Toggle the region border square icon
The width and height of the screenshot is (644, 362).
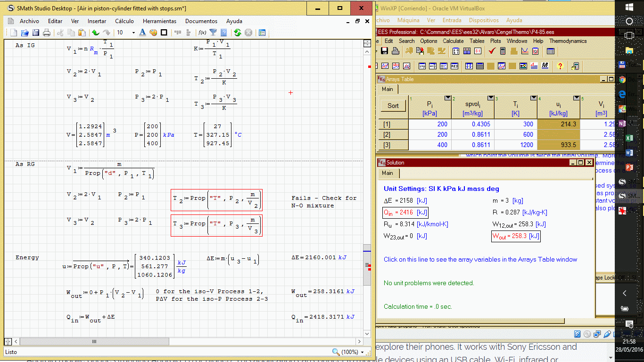tap(164, 33)
